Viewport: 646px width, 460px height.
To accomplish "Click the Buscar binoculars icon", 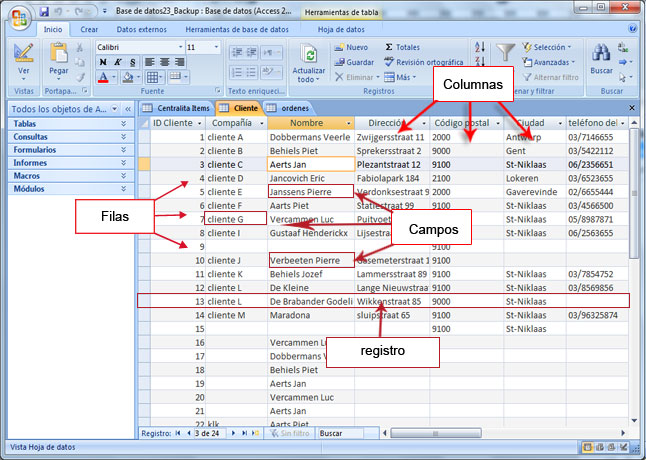I will pyautogui.click(x=601, y=54).
